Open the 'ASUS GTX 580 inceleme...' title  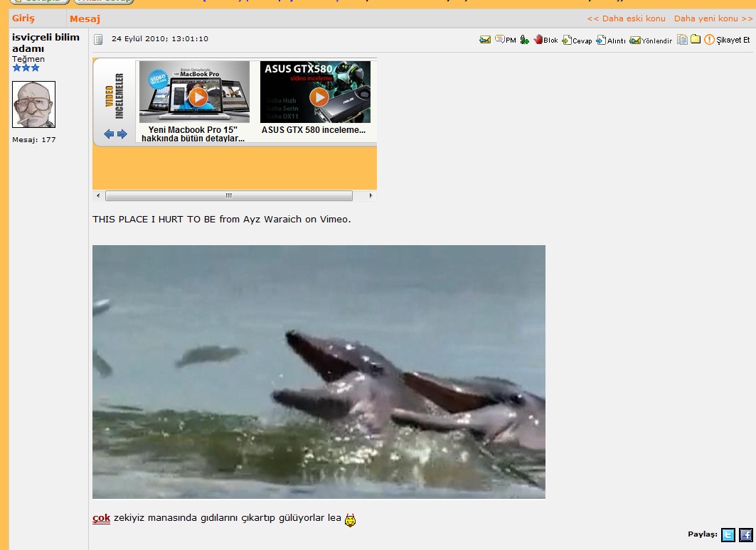314,129
